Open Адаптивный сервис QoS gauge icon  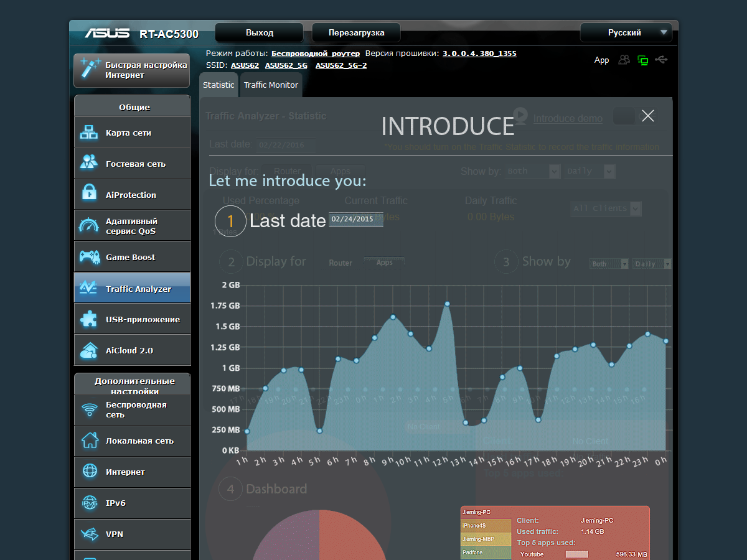pos(89,226)
